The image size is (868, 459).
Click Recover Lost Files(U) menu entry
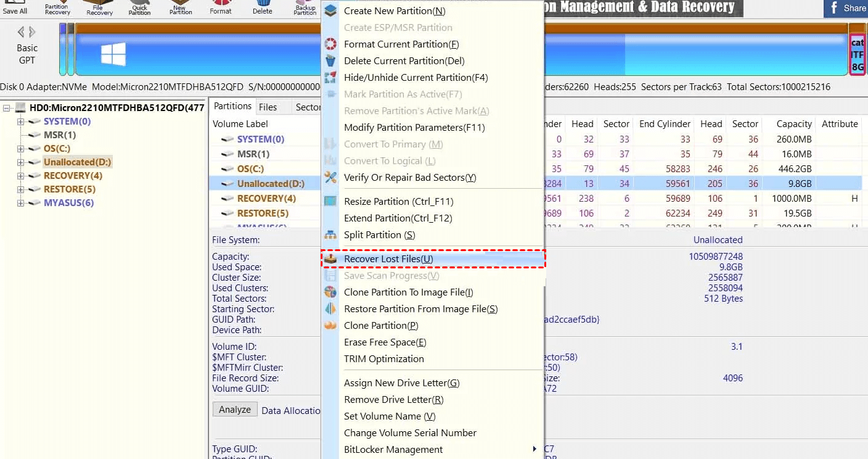[433, 259]
